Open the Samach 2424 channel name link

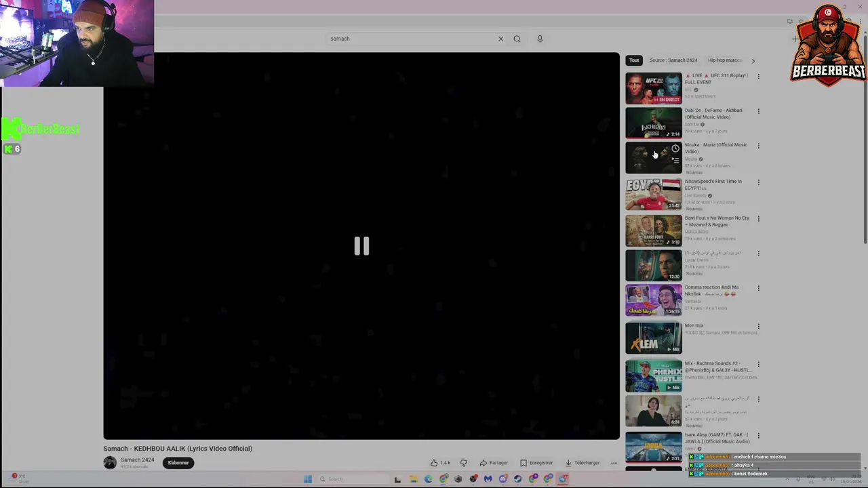(x=138, y=460)
